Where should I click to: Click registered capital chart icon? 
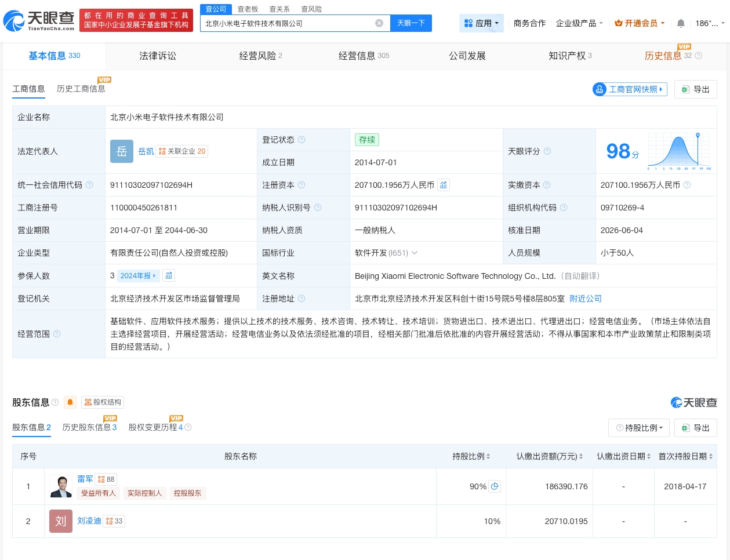tap(444, 185)
